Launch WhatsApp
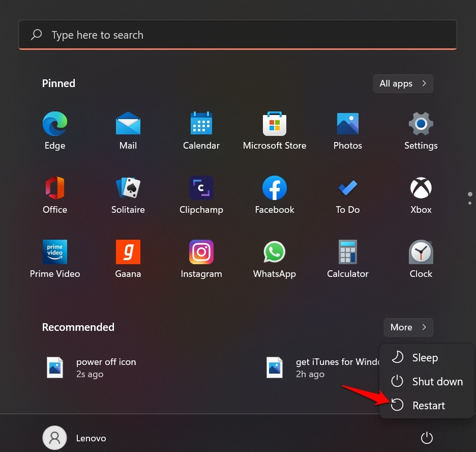 [x=275, y=259]
